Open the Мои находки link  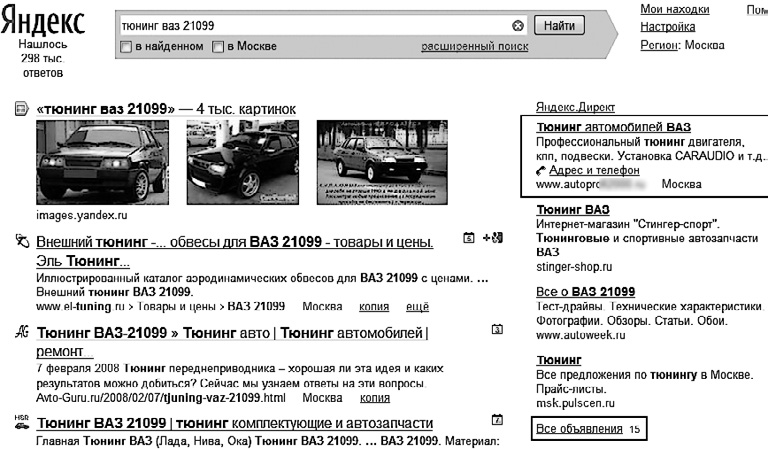tap(674, 9)
